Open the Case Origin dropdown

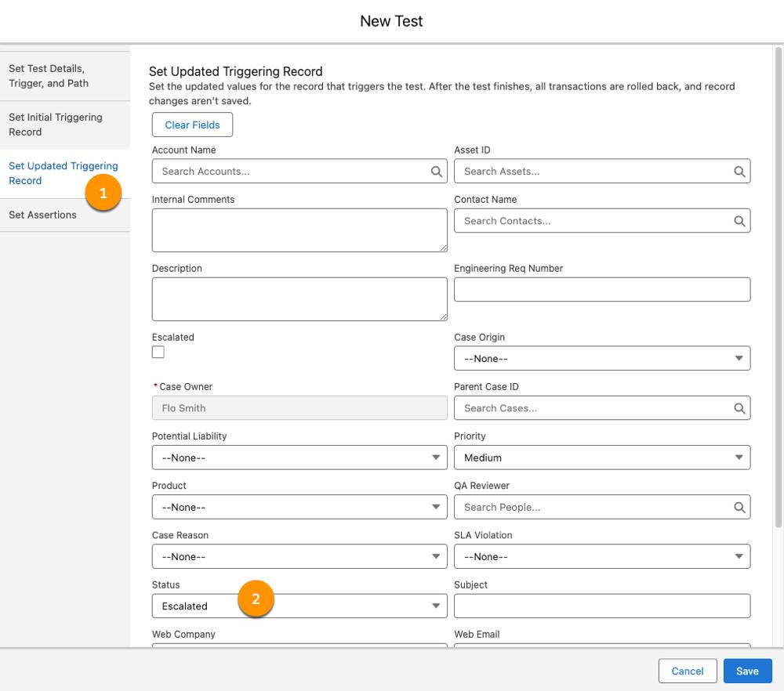pos(602,358)
